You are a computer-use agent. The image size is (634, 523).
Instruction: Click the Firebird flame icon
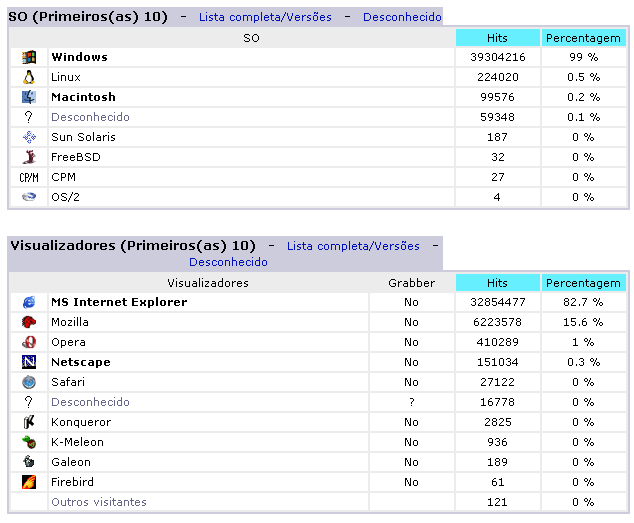click(29, 482)
